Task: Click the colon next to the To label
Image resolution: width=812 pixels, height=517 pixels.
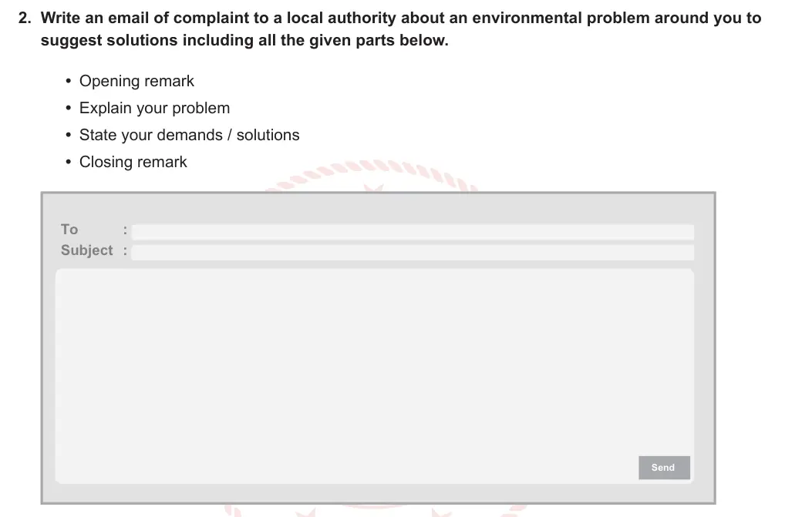Action: pos(126,231)
